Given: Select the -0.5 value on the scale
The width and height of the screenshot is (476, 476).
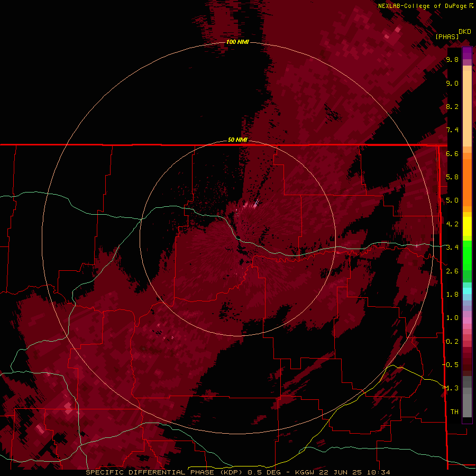Looking at the screenshot, I should [451, 365].
